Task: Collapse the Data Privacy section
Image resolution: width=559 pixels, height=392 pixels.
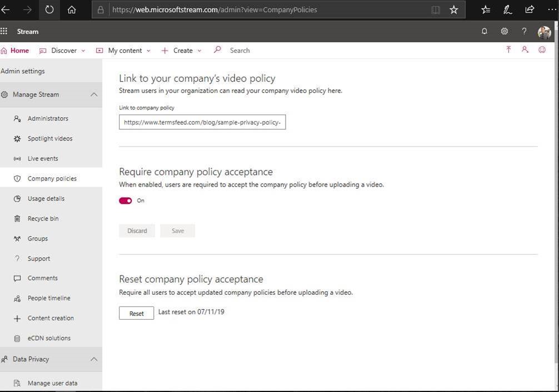Action: (93, 359)
